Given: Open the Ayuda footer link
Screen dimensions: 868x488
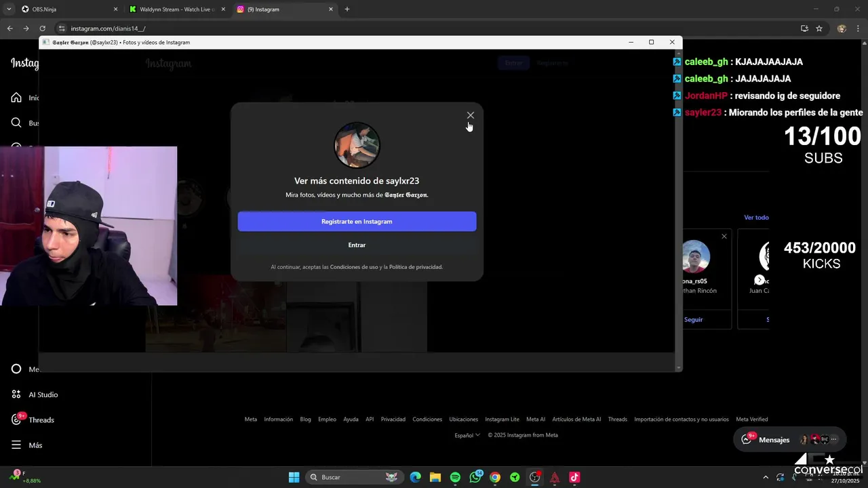Looking at the screenshot, I should click(351, 420).
